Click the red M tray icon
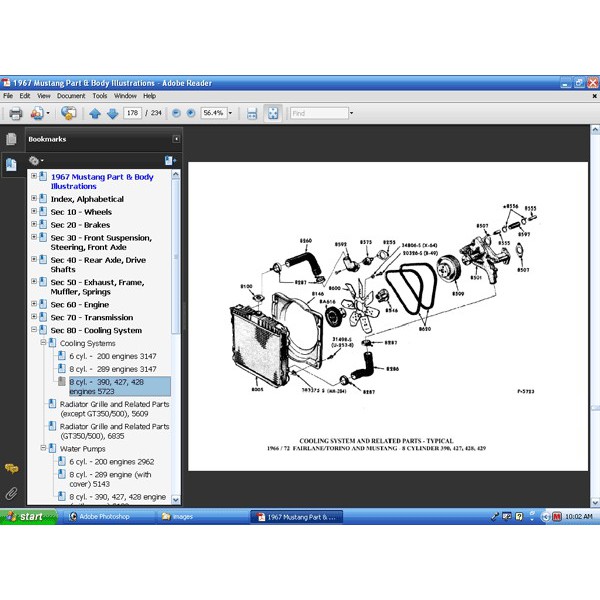The height and width of the screenshot is (600, 600). pyautogui.click(x=557, y=517)
